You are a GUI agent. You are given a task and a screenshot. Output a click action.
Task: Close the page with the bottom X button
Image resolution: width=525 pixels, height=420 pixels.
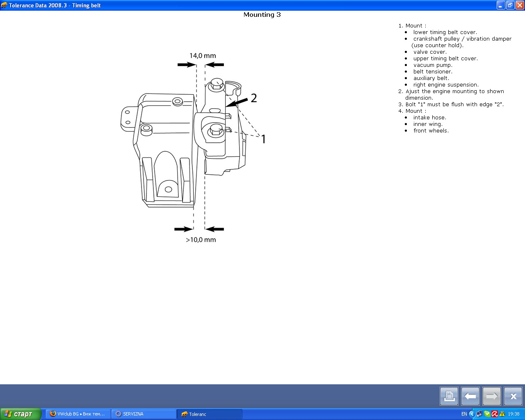pyautogui.click(x=513, y=396)
